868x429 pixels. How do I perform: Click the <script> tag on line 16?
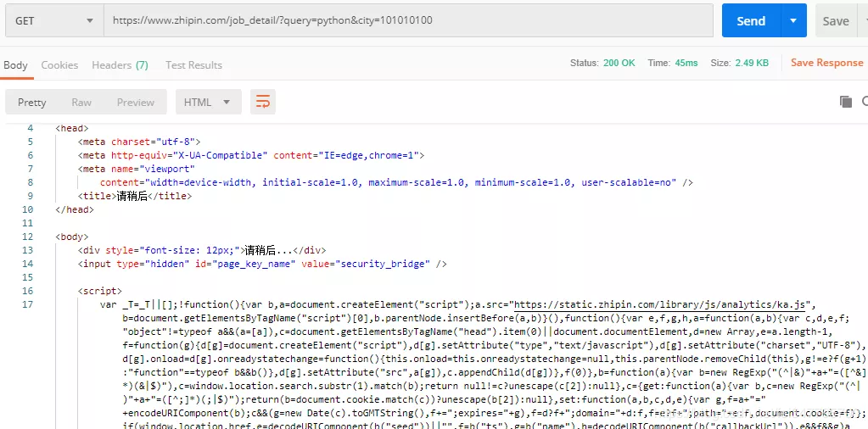pos(100,291)
